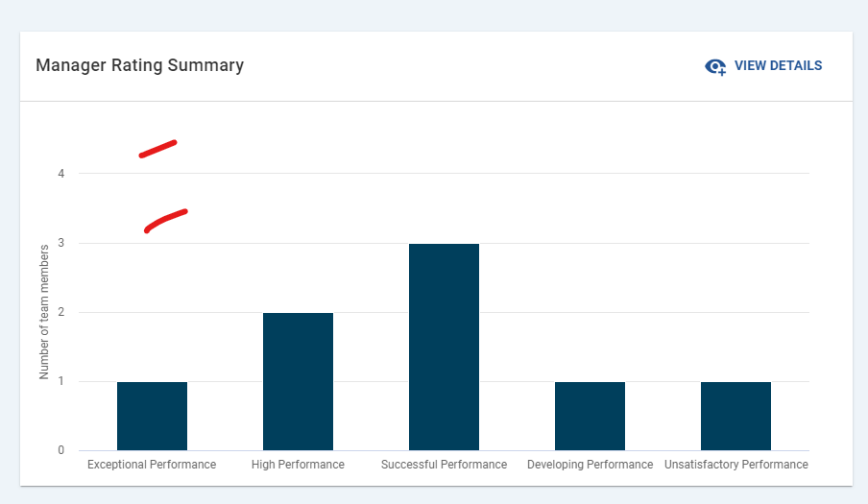The height and width of the screenshot is (504, 868).
Task: Select the Unsatisfactory Performance axis label
Action: [x=735, y=465]
